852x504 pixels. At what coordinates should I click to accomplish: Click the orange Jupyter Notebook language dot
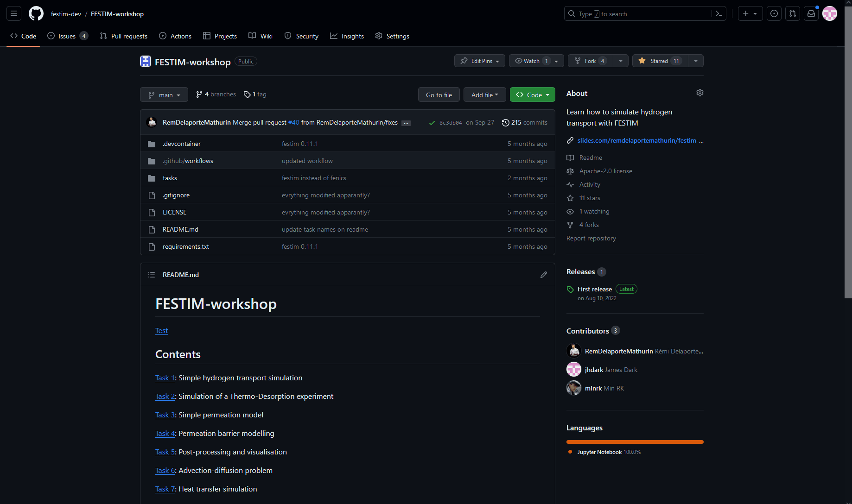[570, 452]
